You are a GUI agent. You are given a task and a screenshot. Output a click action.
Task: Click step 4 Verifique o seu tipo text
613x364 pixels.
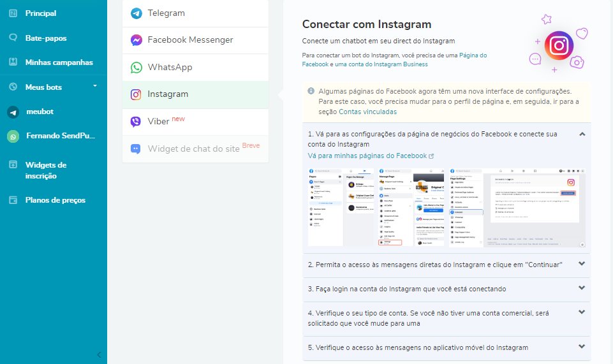(x=428, y=318)
